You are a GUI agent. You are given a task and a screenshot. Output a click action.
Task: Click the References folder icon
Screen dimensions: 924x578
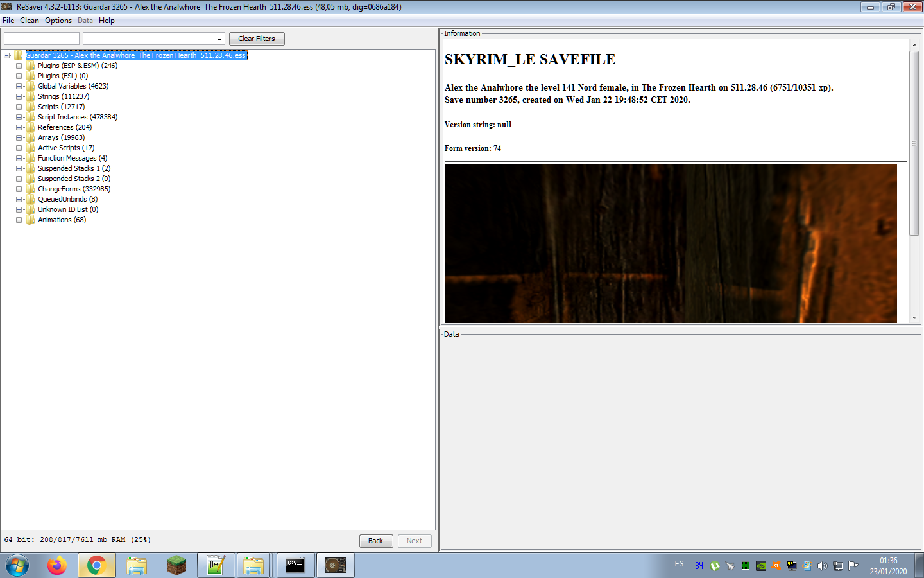(31, 127)
